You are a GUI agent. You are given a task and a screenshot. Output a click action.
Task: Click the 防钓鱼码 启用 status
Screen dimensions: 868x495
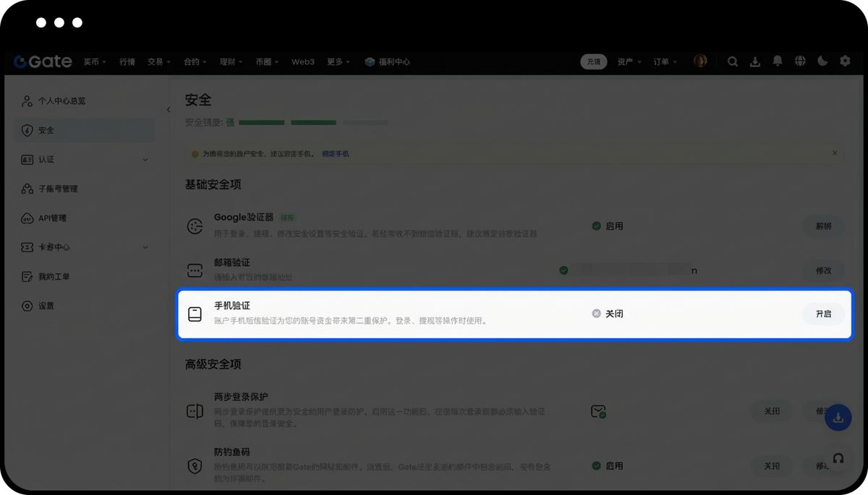point(607,466)
